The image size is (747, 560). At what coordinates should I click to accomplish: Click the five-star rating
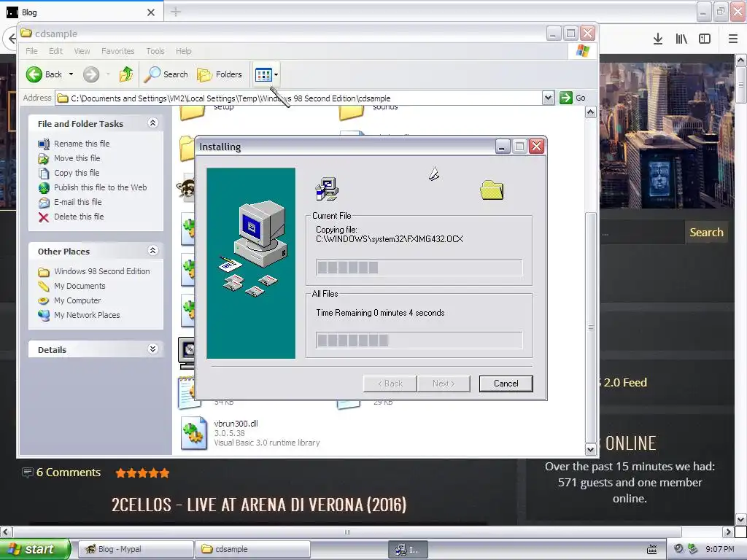[x=142, y=472]
